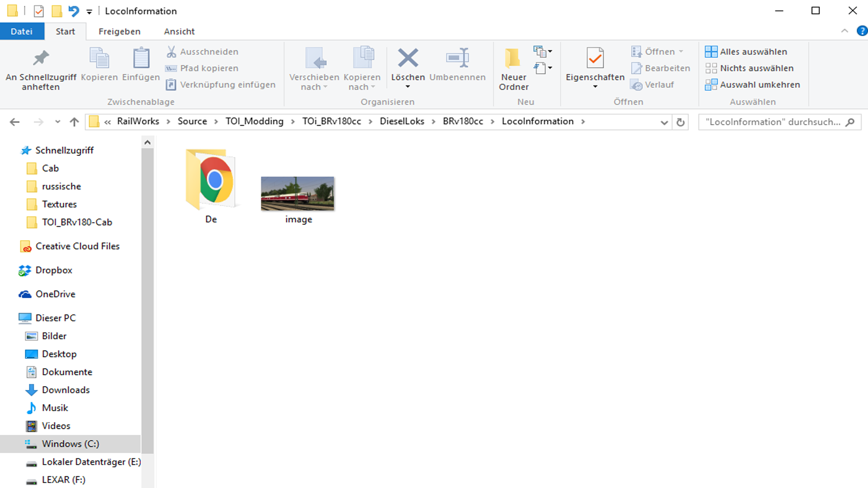Open recent locations dropdown chevron
This screenshot has width=868, height=488.
point(57,122)
